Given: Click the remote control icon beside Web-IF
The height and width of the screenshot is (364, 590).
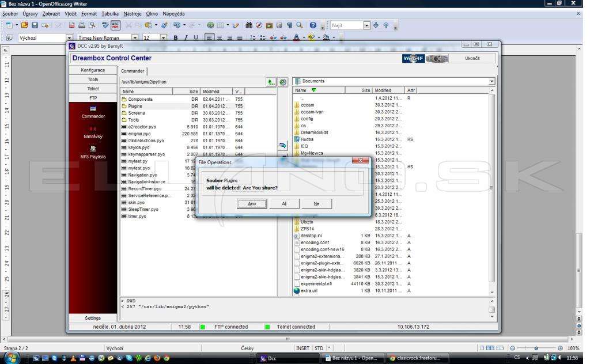Looking at the screenshot, I should point(437,58).
